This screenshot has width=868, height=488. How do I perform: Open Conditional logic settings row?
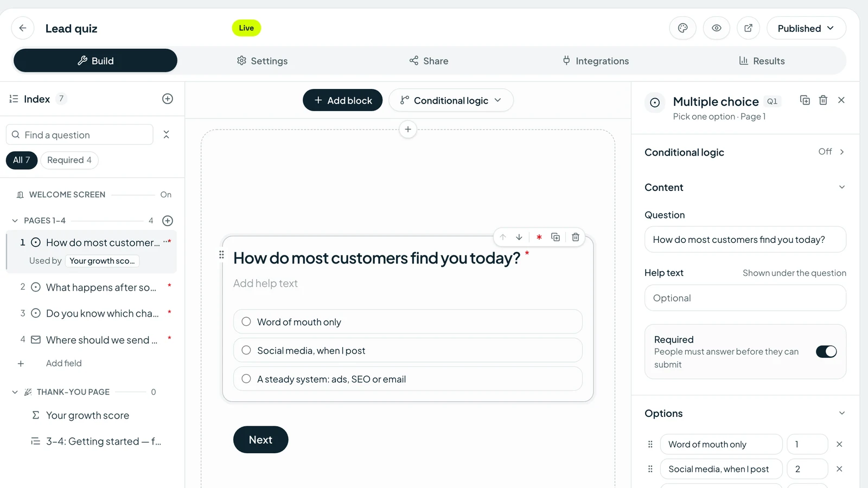(745, 152)
